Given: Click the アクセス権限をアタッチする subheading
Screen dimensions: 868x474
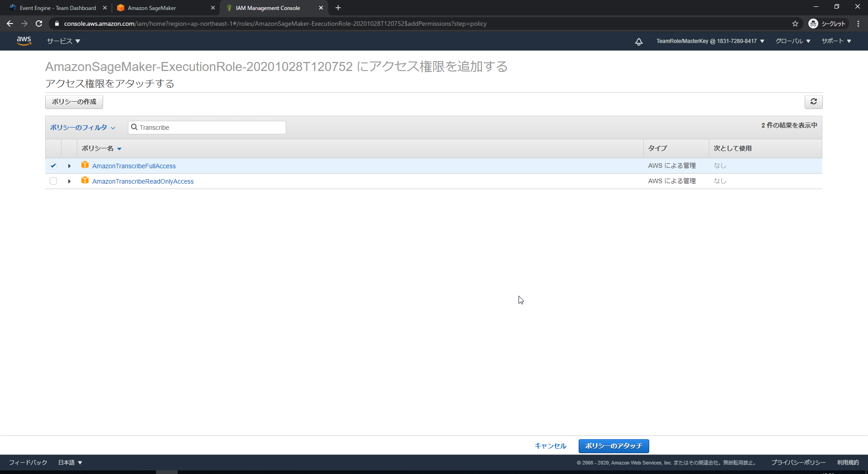Looking at the screenshot, I should coord(110,84).
